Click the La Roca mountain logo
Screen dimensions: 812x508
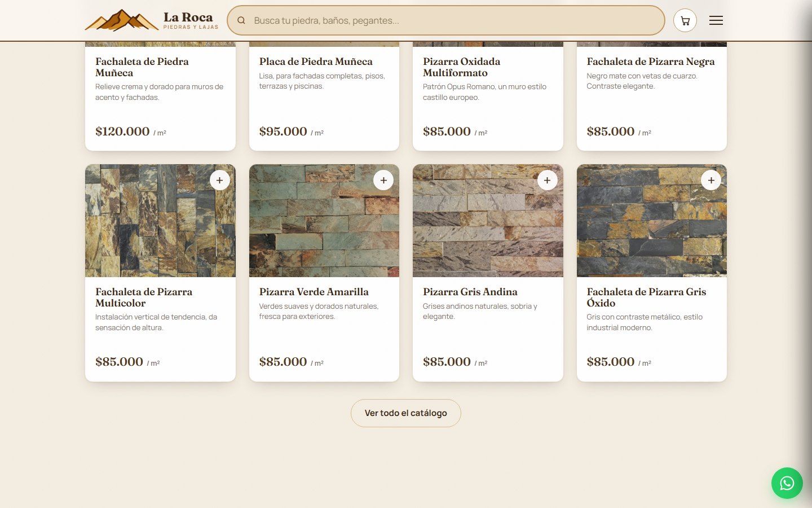(121, 20)
